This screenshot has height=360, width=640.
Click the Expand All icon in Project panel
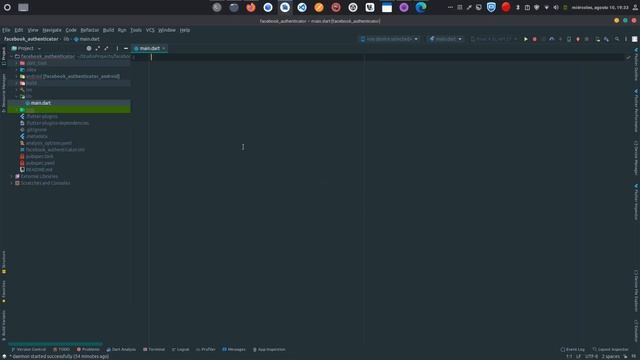[98, 48]
